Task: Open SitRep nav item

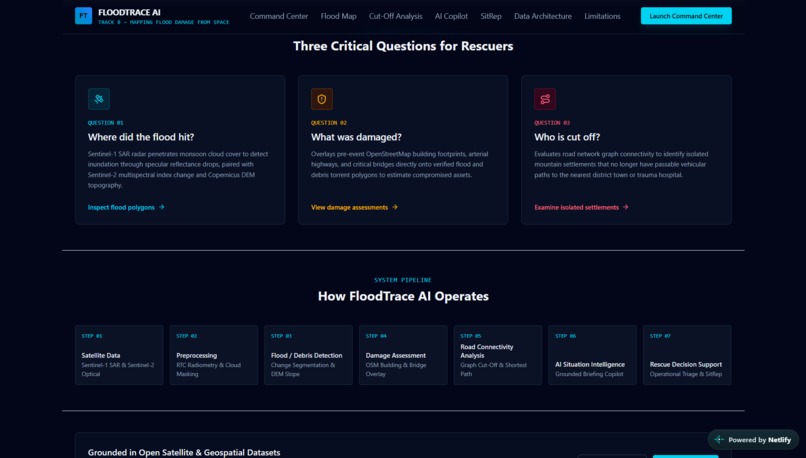Action: 491,16
